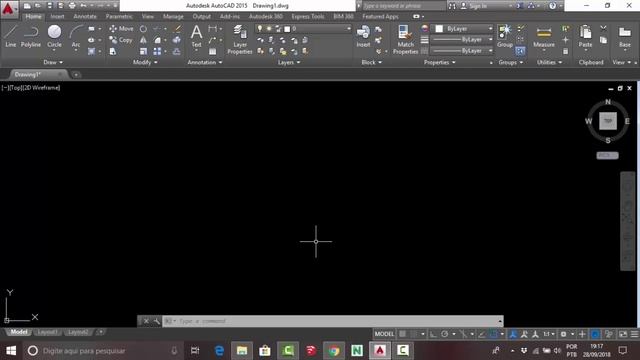
Task: Click the TOP face of the ViewCube
Action: pos(608,121)
